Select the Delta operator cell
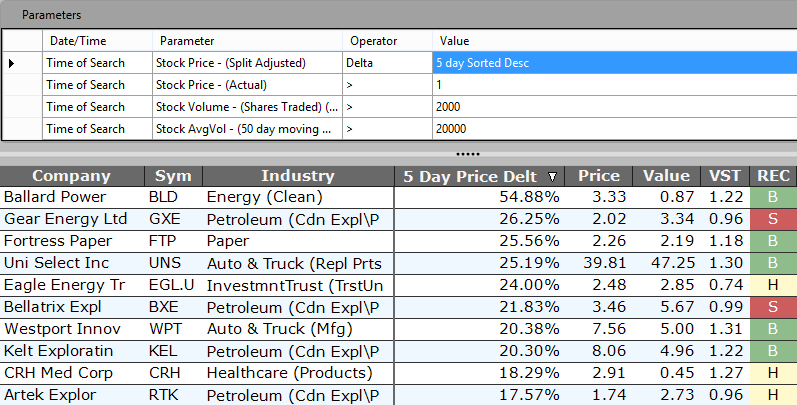 [387, 63]
